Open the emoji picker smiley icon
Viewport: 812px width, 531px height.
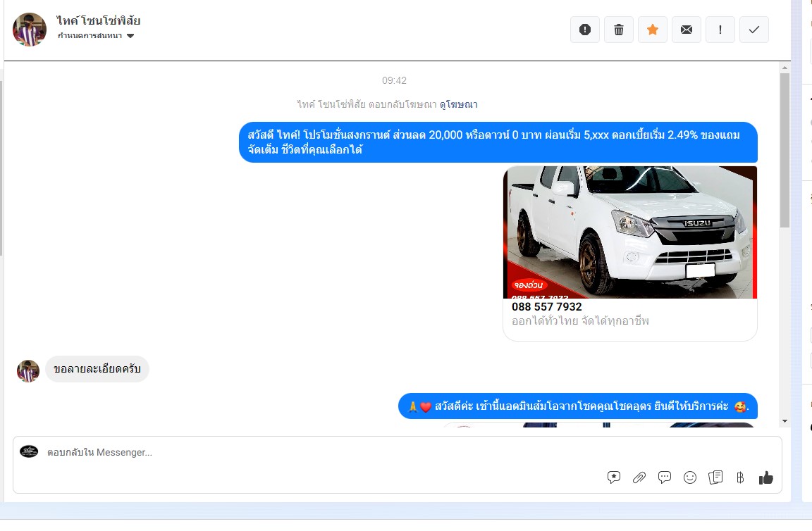[x=690, y=477]
